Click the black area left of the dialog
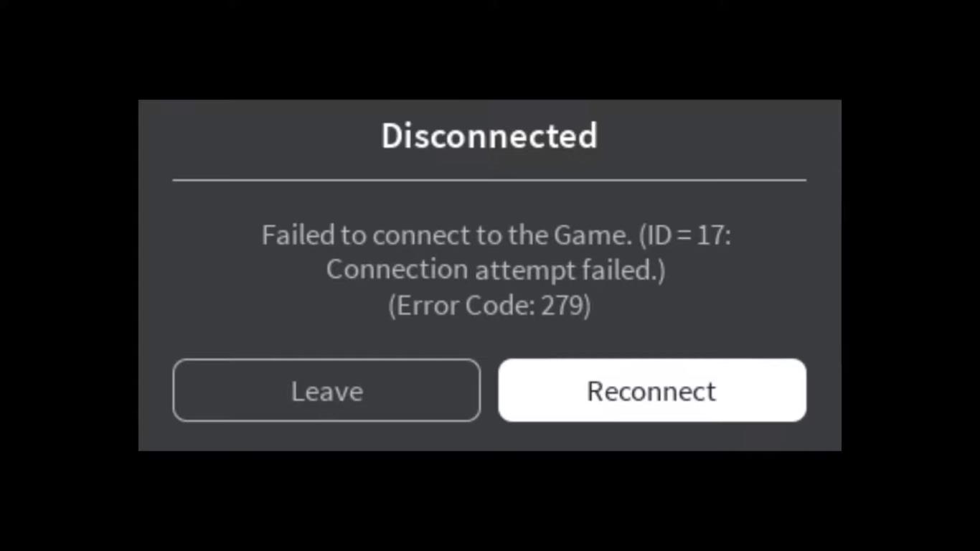Viewport: 980px width, 551px height. coord(69,275)
